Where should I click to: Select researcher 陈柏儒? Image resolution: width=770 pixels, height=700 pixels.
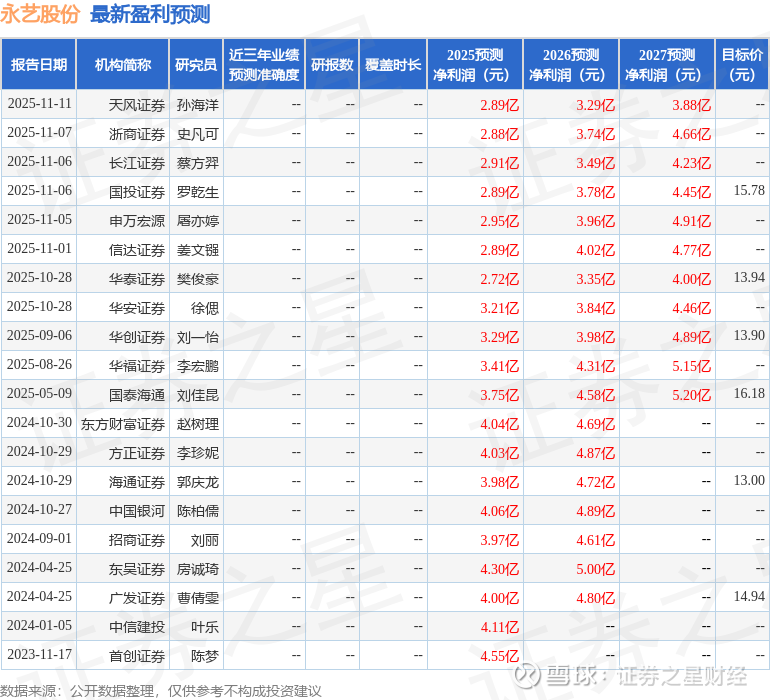197,510
